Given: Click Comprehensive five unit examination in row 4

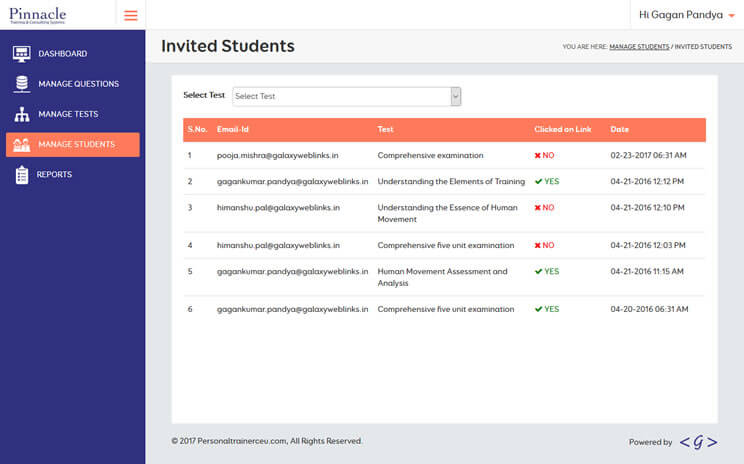Looking at the screenshot, I should 446,245.
